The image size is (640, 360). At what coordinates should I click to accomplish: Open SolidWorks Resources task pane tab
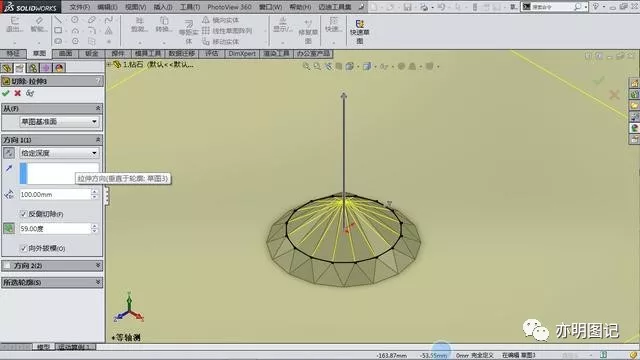[x=634, y=83]
